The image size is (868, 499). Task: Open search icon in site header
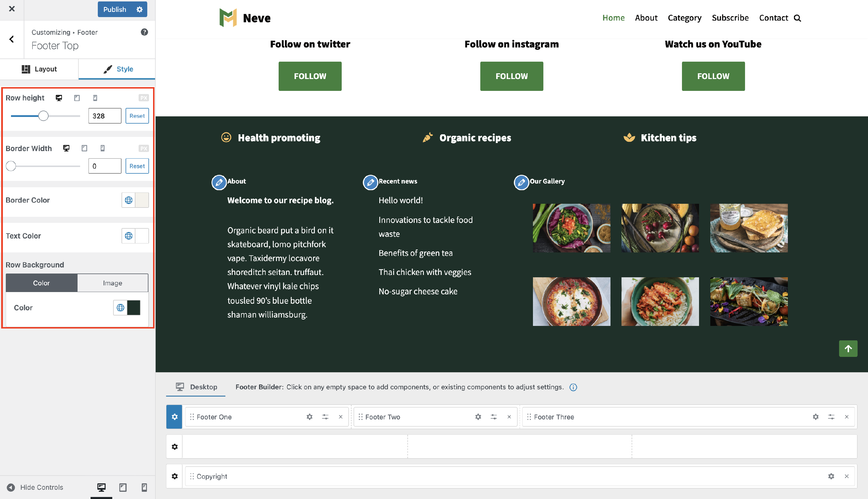click(798, 17)
